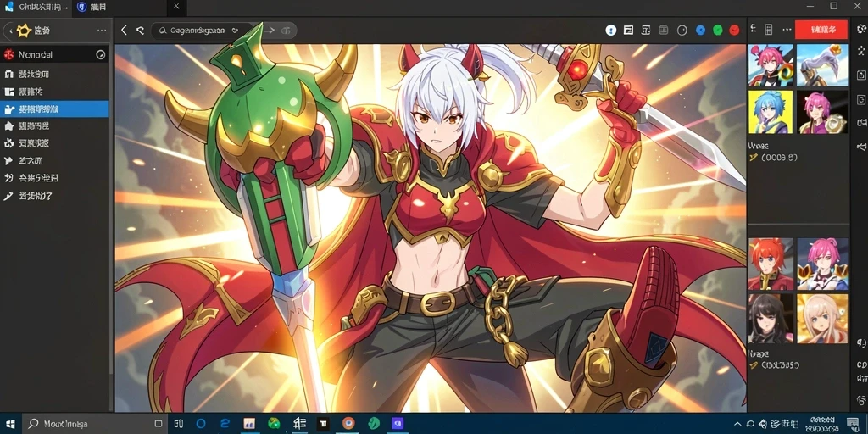Select the blue highlighted sidebar item
The height and width of the screenshot is (434, 868).
[x=54, y=109]
